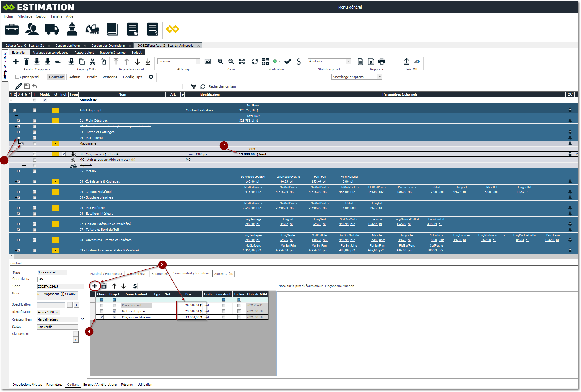Switch to the Matériel / Fournisseur tab
The image size is (581, 392).
(x=106, y=274)
